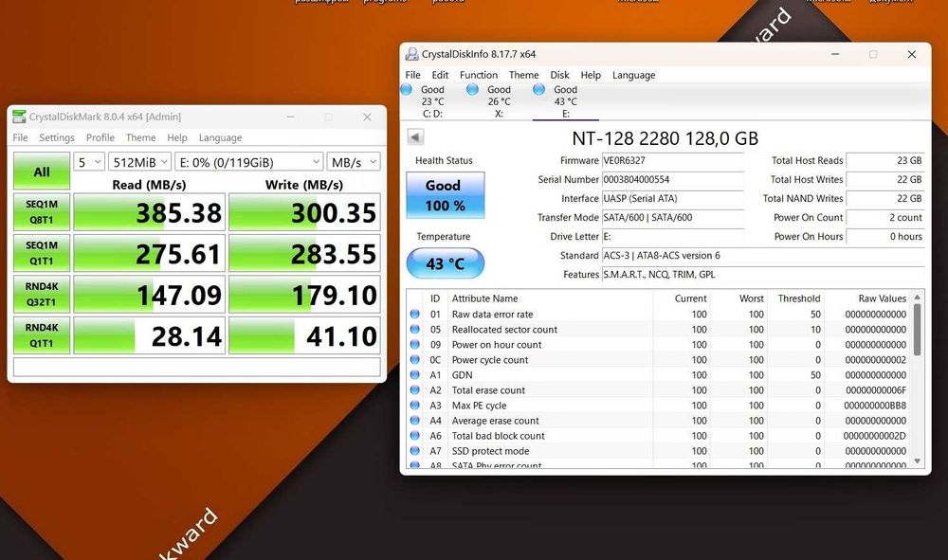The width and height of the screenshot is (948, 560).
Task: Click the Total NAND Writes value field
Action: pos(885,198)
